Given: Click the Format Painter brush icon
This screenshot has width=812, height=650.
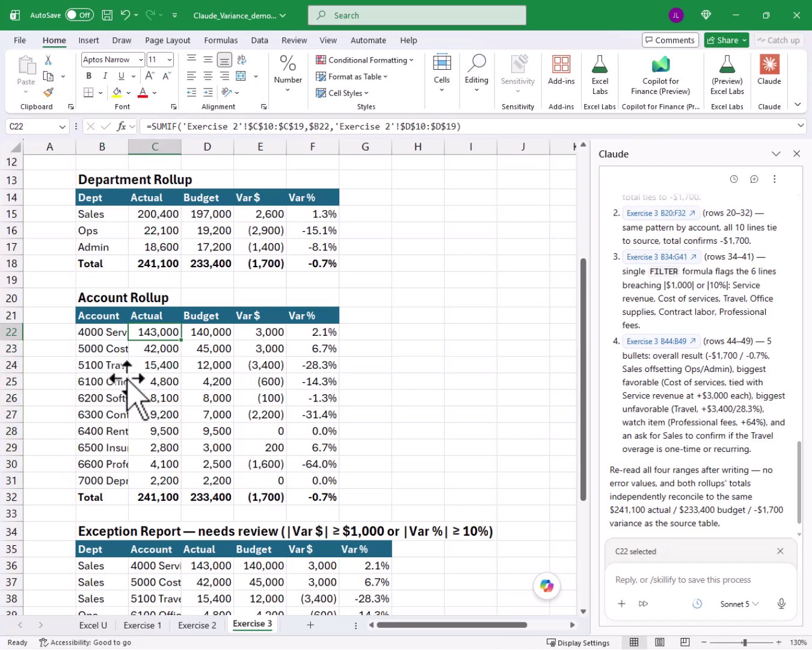Looking at the screenshot, I should [x=48, y=93].
